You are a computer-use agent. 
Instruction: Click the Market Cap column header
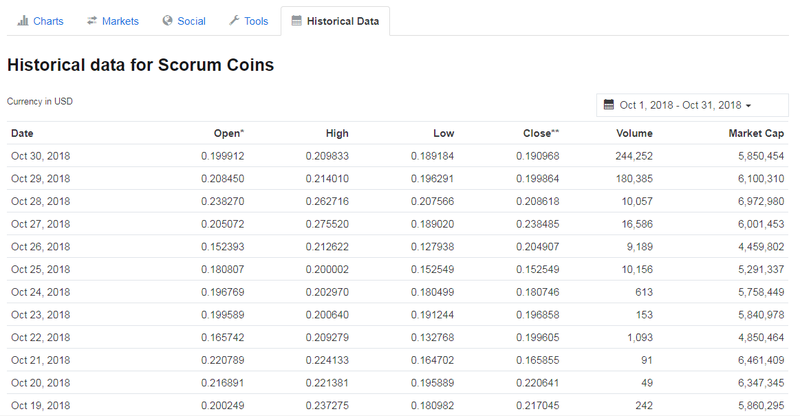(756, 133)
